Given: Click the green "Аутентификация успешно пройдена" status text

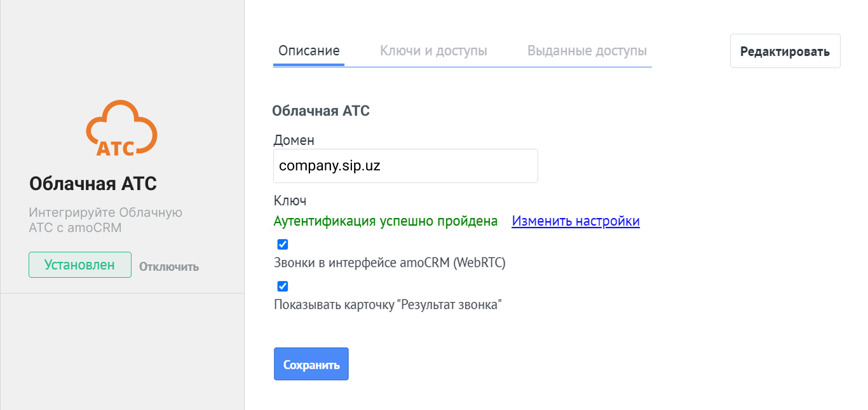Looking at the screenshot, I should pos(386,221).
